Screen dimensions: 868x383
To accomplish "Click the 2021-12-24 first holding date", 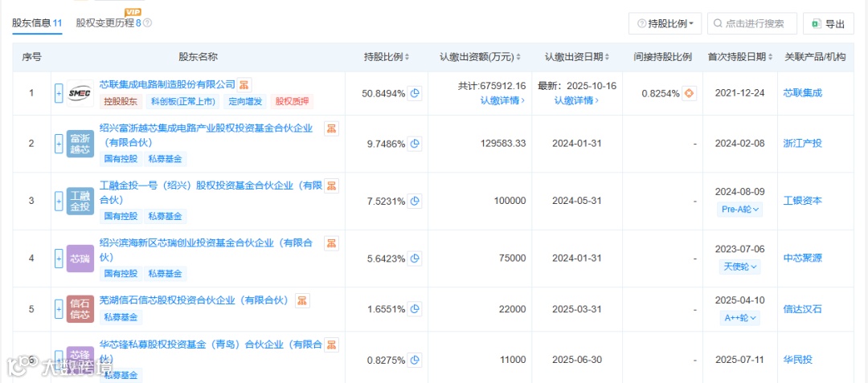I will click(x=740, y=93).
